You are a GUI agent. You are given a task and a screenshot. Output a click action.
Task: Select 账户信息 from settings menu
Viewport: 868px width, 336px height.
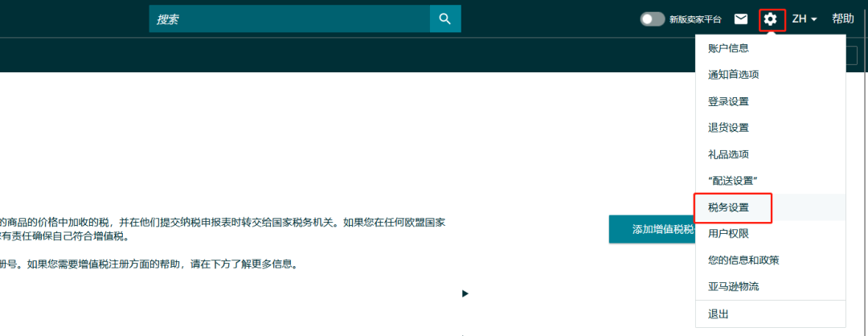[x=728, y=48]
